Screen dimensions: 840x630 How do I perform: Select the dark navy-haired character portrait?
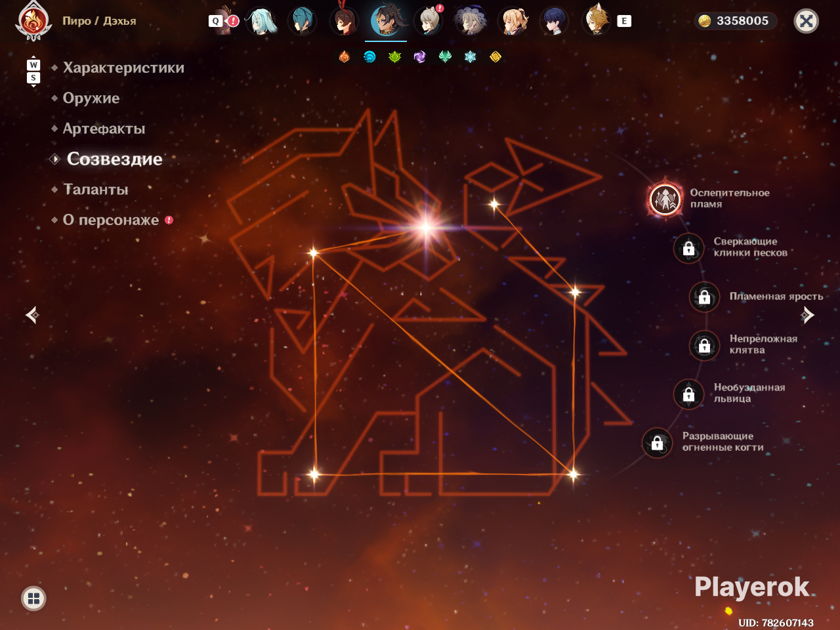555,21
